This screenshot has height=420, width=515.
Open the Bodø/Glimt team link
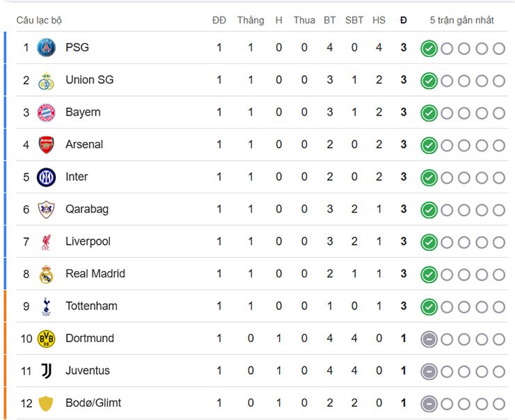pyautogui.click(x=93, y=403)
